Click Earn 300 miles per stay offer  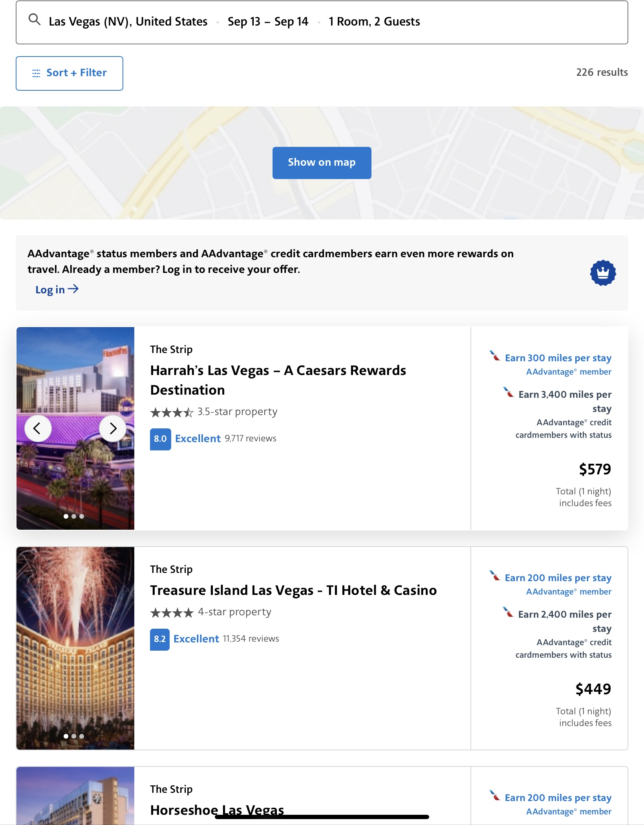558,358
